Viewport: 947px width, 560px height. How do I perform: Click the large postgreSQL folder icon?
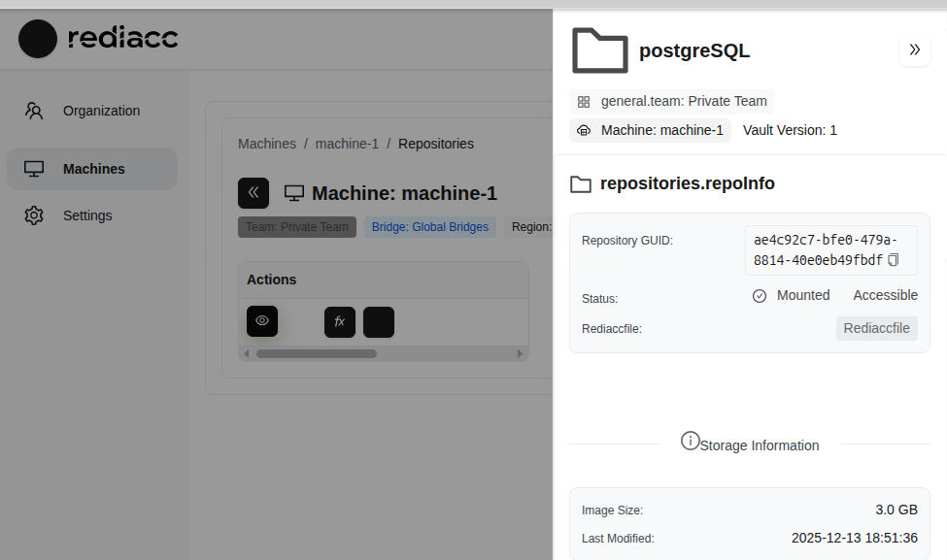(x=599, y=50)
